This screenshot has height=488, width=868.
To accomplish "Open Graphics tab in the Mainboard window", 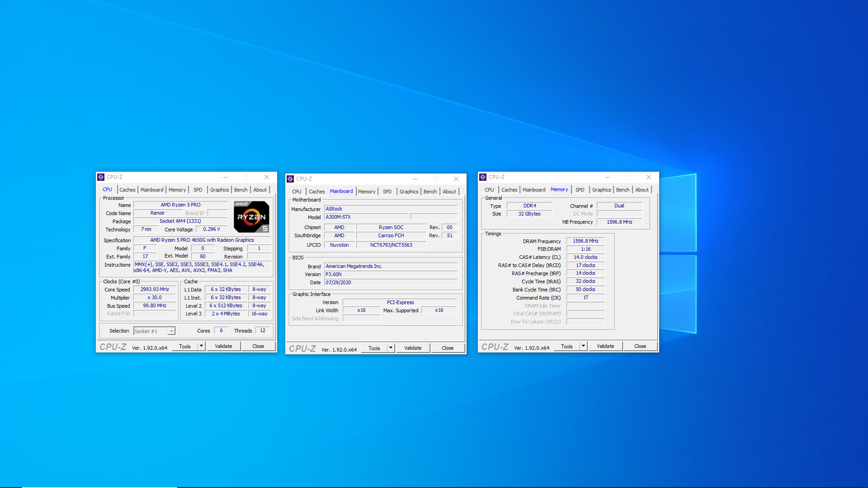I will click(409, 192).
